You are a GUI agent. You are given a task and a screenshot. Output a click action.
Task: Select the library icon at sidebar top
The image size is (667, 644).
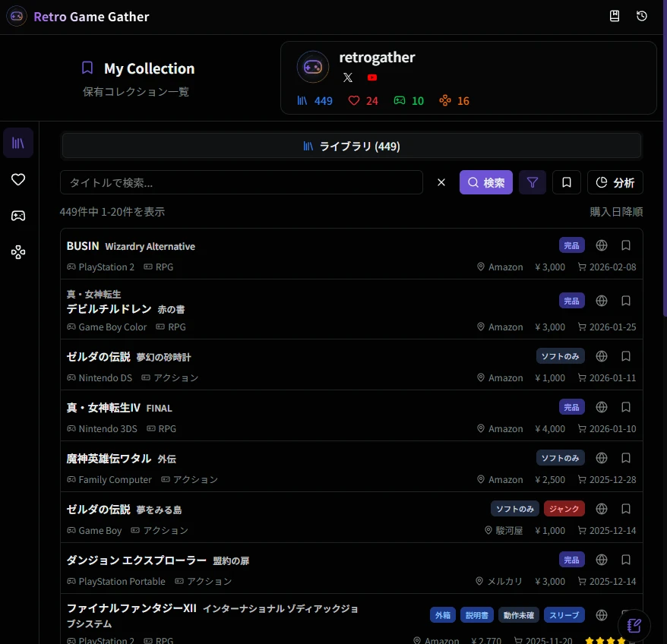[18, 143]
